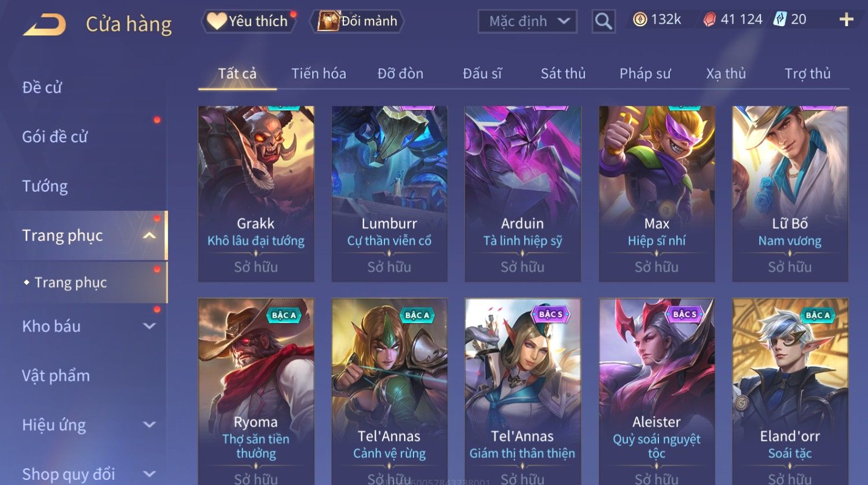Viewport: 868px width, 485px height.
Task: Select the Lữ Bố Nam vương skin
Action: pos(790,194)
